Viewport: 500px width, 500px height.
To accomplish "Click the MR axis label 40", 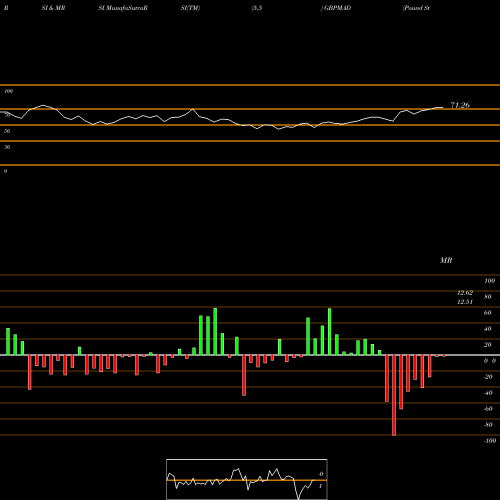I will click(488, 329).
